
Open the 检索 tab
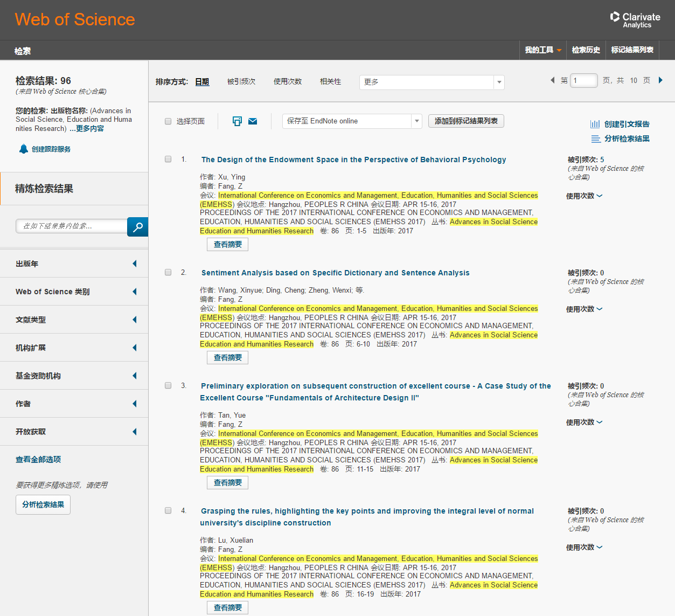tap(23, 51)
